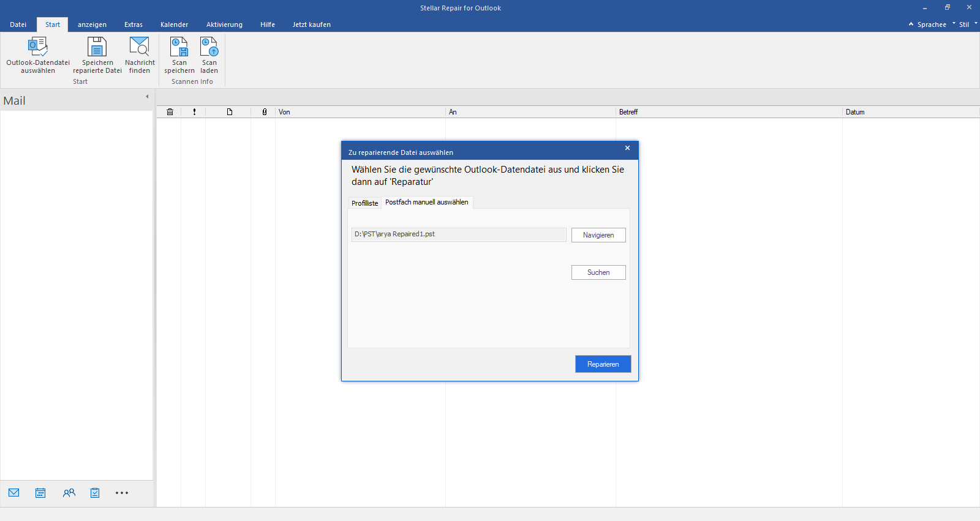The width and height of the screenshot is (980, 521).
Task: Select Postfach manuell auswählen tab
Action: (427, 202)
